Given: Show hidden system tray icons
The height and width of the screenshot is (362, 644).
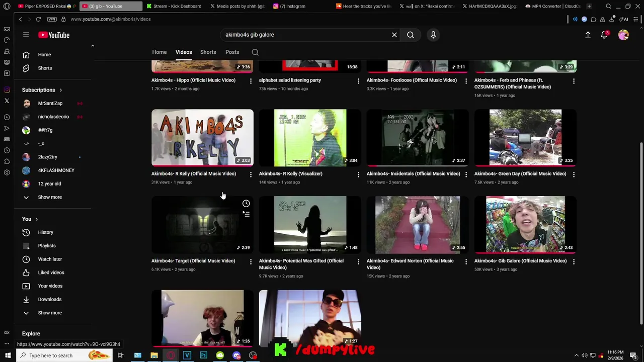Looking at the screenshot, I should (x=577, y=355).
